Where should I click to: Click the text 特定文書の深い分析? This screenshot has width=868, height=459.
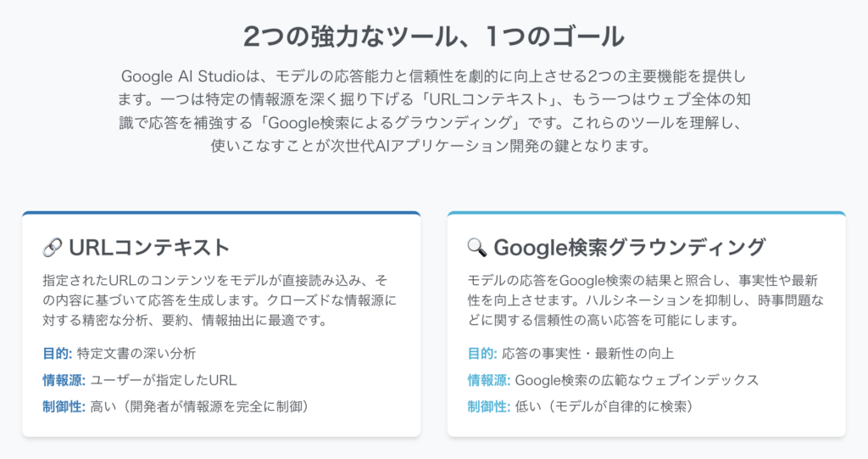pos(136,353)
